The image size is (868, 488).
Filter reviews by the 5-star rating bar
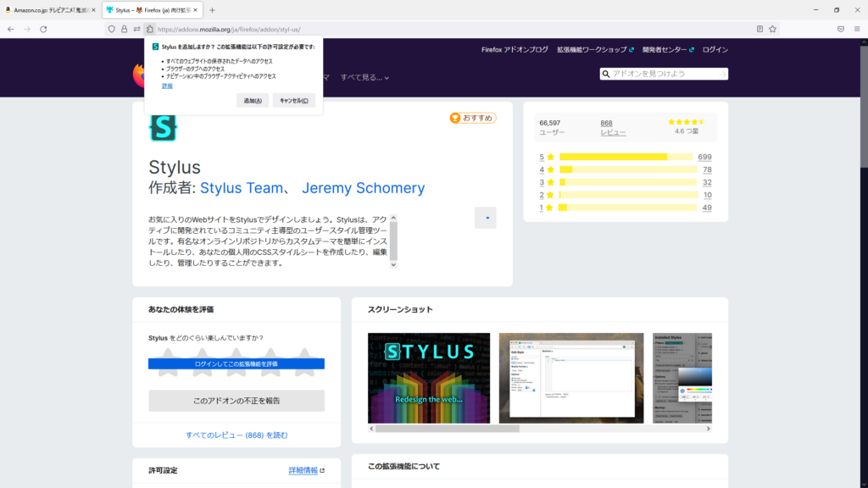(x=626, y=157)
